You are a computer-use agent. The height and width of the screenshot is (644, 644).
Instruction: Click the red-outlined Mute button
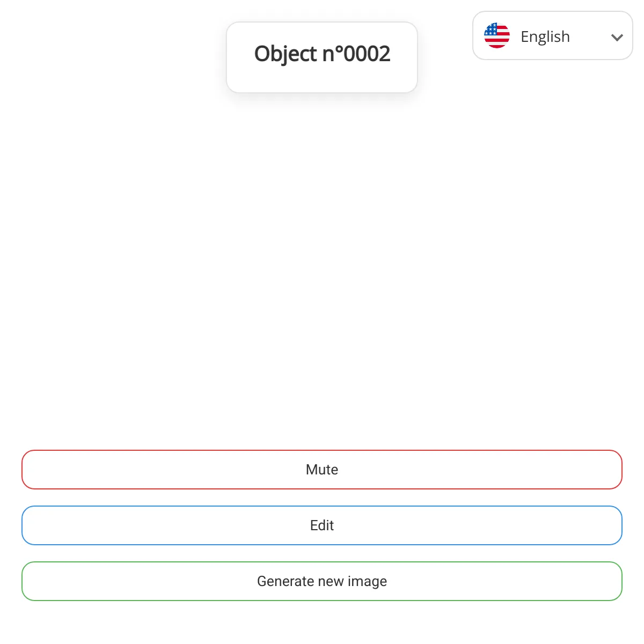[322, 470]
